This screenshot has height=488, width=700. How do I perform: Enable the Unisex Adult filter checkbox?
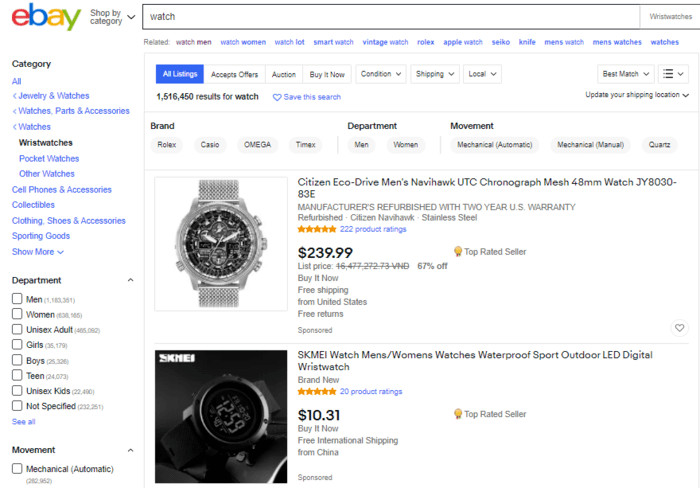(x=17, y=330)
